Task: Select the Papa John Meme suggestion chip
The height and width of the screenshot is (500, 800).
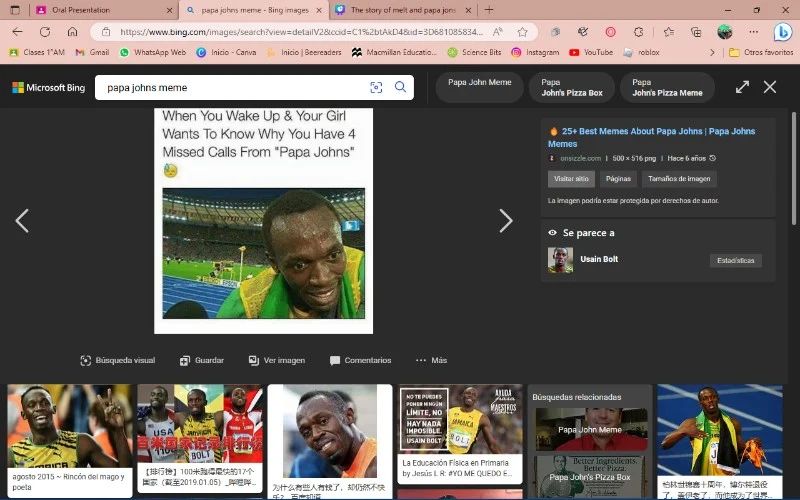Action: [x=480, y=87]
